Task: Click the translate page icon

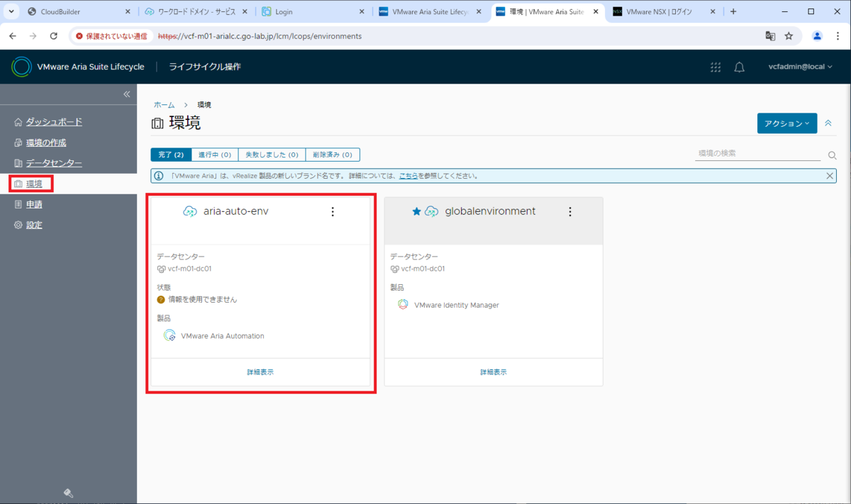Action: point(770,36)
